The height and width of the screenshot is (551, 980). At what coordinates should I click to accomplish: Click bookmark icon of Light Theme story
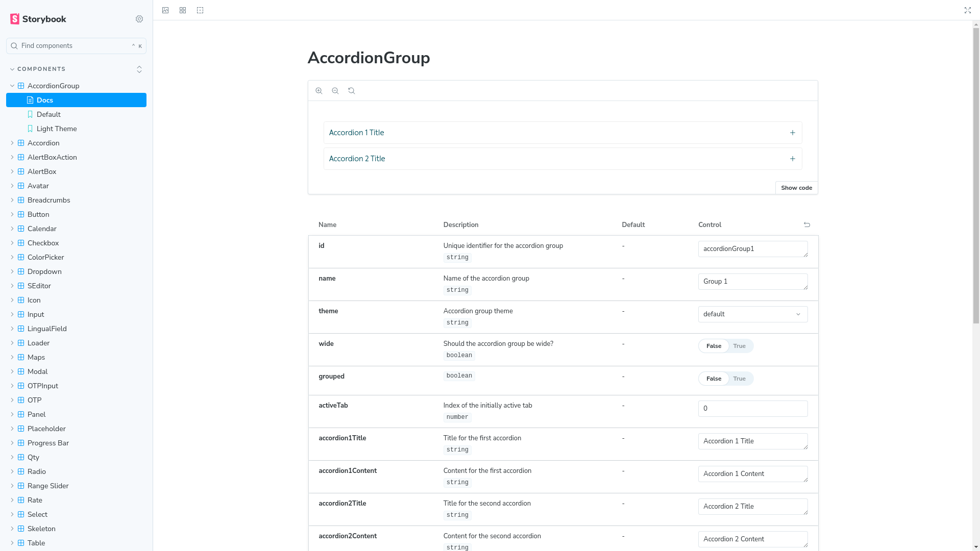[x=30, y=129]
